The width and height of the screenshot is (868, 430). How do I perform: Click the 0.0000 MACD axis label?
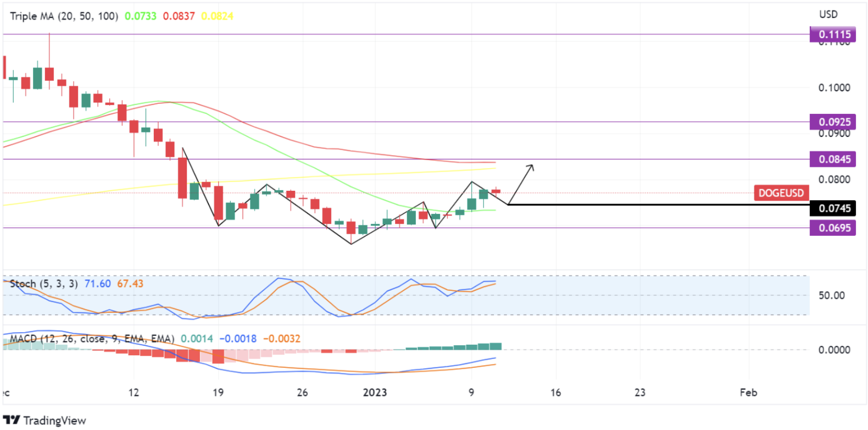[834, 350]
